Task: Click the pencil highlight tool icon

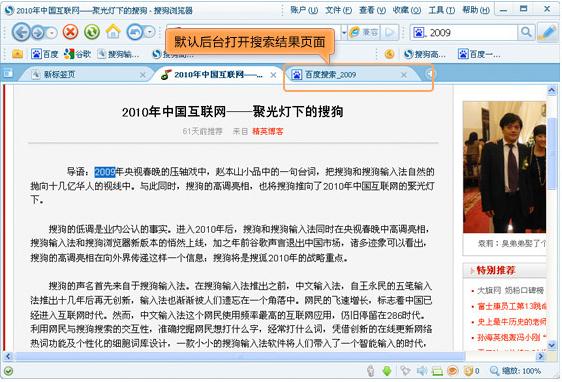Action: (547, 33)
